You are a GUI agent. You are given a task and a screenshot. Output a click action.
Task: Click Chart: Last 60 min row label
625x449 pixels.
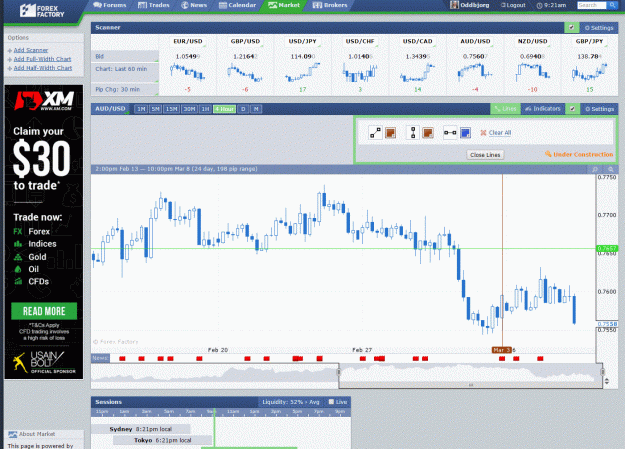(125, 73)
